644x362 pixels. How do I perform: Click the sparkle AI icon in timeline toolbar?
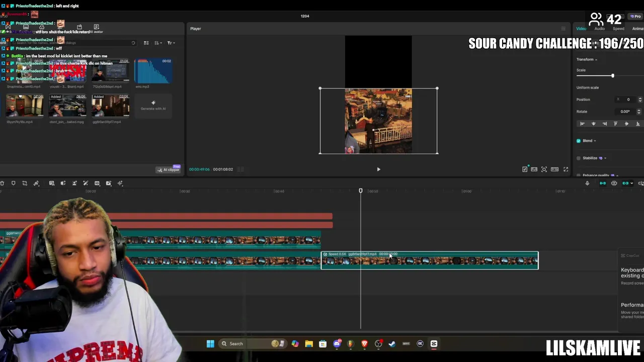120,184
